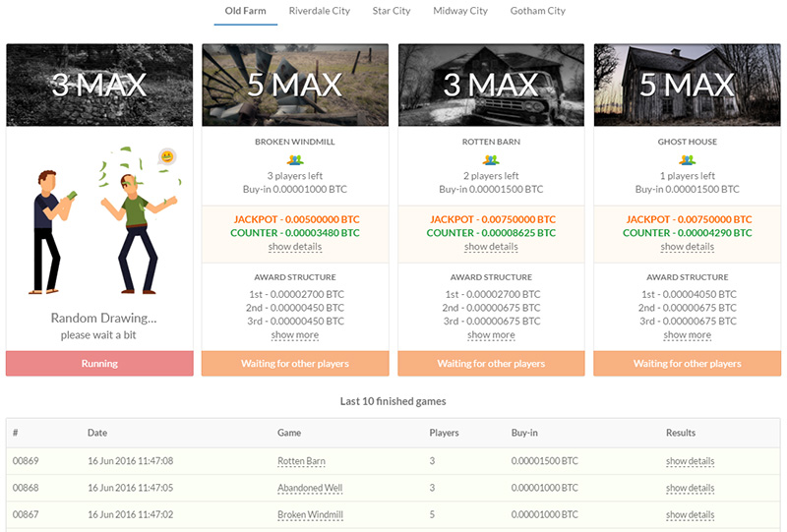Switch to the Old Farm tab
The width and height of the screenshot is (787, 532).
tap(245, 11)
